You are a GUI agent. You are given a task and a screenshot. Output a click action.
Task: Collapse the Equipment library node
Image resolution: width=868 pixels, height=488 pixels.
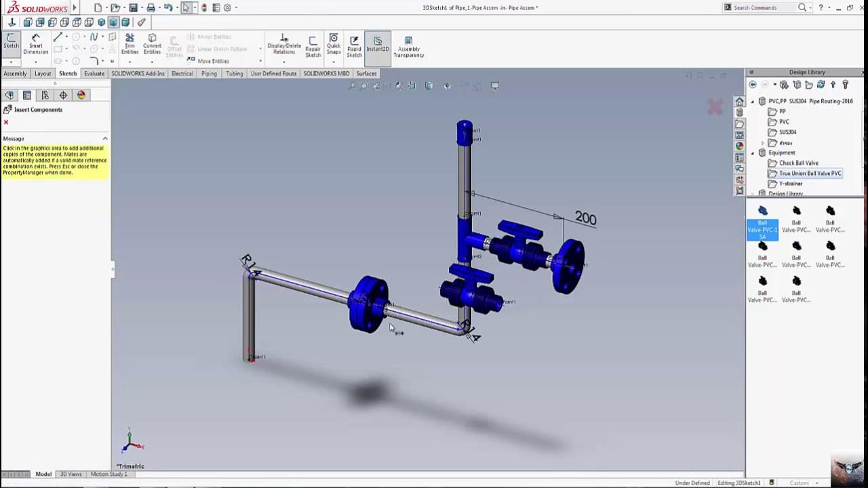(752, 152)
